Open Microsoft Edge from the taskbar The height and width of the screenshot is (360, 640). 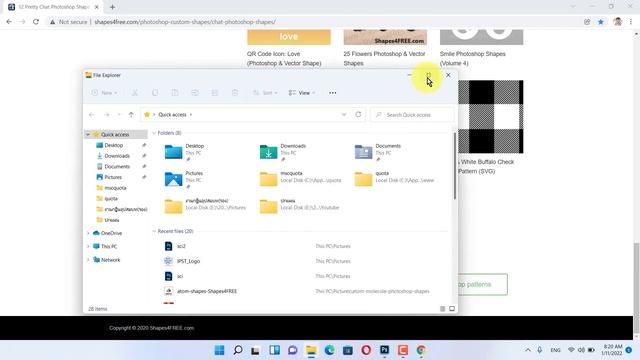330,350
